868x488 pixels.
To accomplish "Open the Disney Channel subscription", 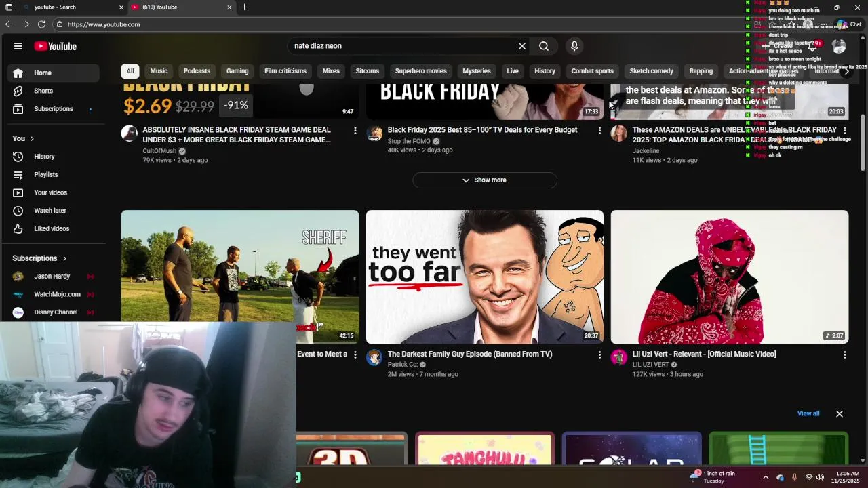I will point(54,312).
